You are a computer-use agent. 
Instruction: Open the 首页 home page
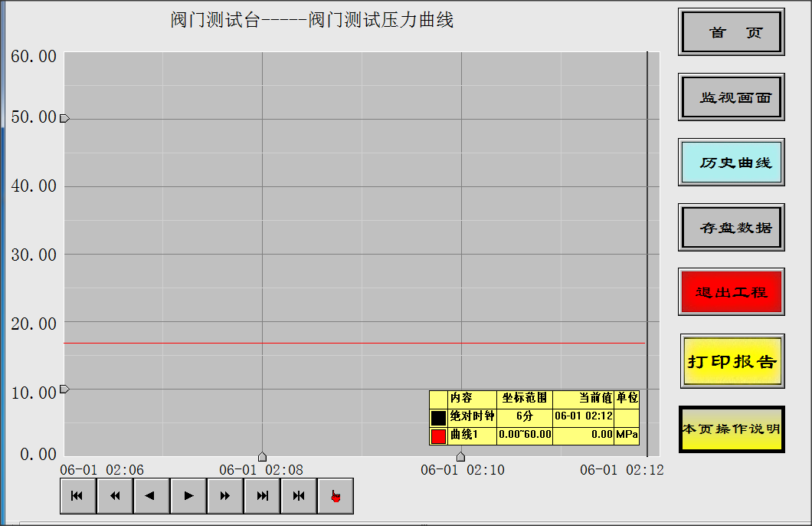pos(731,32)
